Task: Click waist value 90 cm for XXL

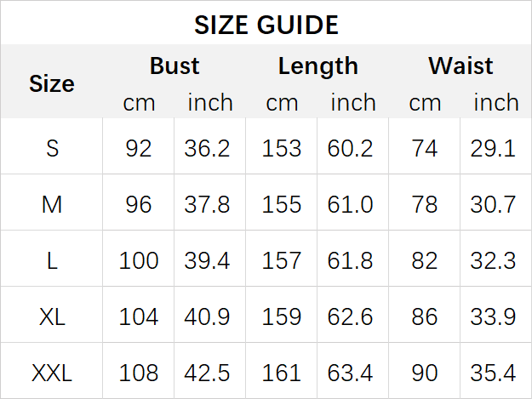Action: (425, 373)
